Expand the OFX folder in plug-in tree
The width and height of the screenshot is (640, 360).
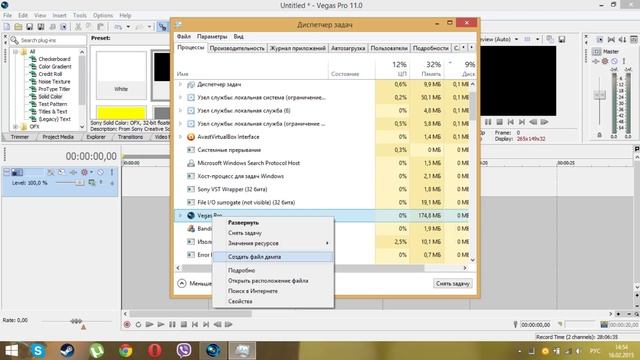(x=16, y=127)
